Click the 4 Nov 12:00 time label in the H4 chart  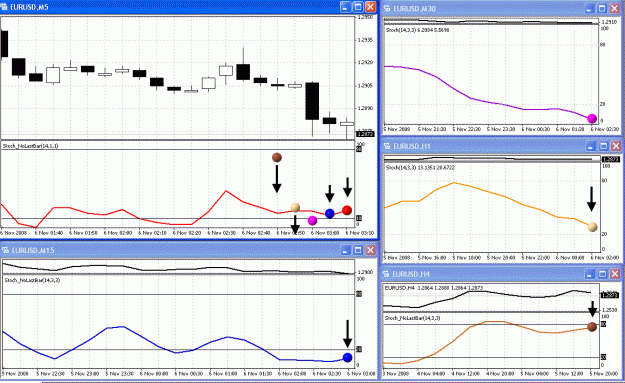(x=466, y=374)
